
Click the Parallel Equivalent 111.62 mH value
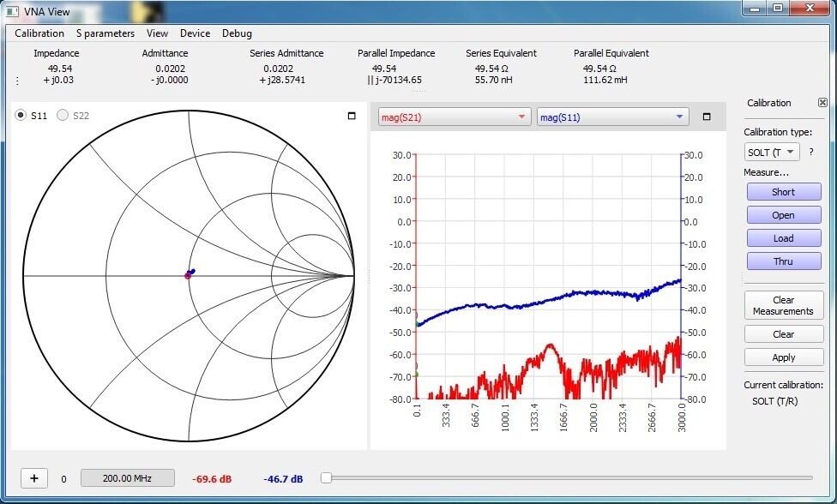pos(605,80)
